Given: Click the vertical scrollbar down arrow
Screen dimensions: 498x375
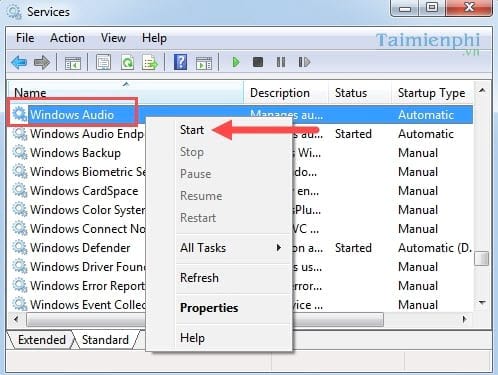Looking at the screenshot, I should click(482, 303).
